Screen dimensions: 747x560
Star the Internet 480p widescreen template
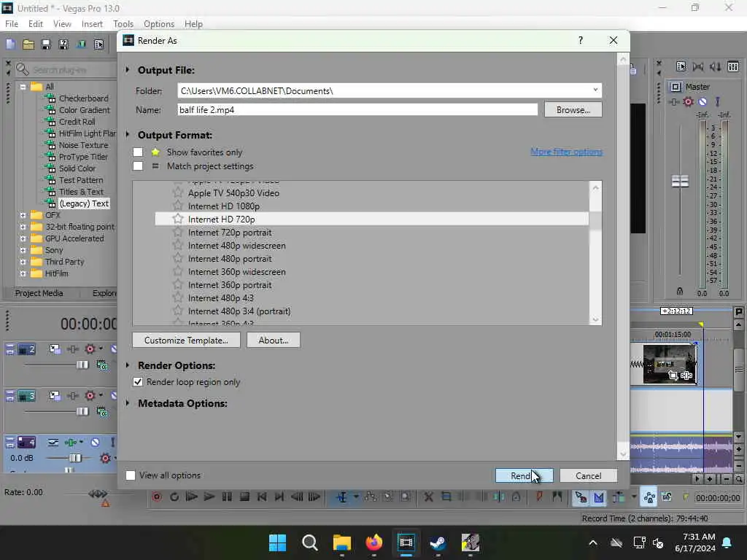(178, 245)
